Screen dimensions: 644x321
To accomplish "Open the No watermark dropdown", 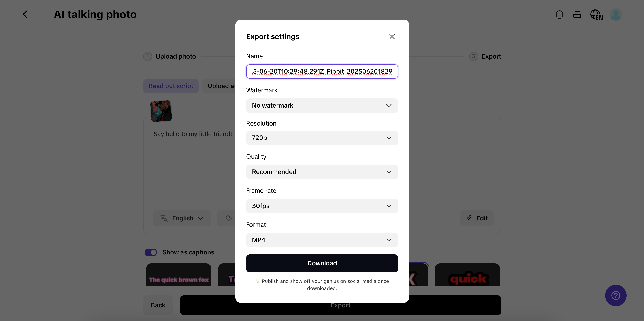I will (322, 105).
